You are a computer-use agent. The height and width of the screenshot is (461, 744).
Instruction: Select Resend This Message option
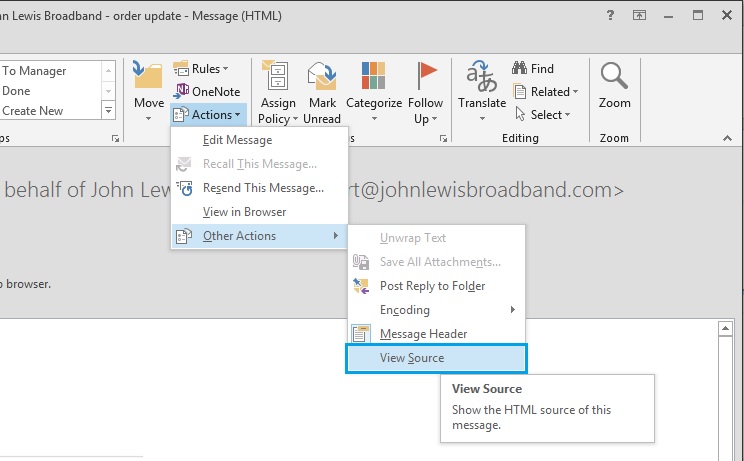[262, 188]
